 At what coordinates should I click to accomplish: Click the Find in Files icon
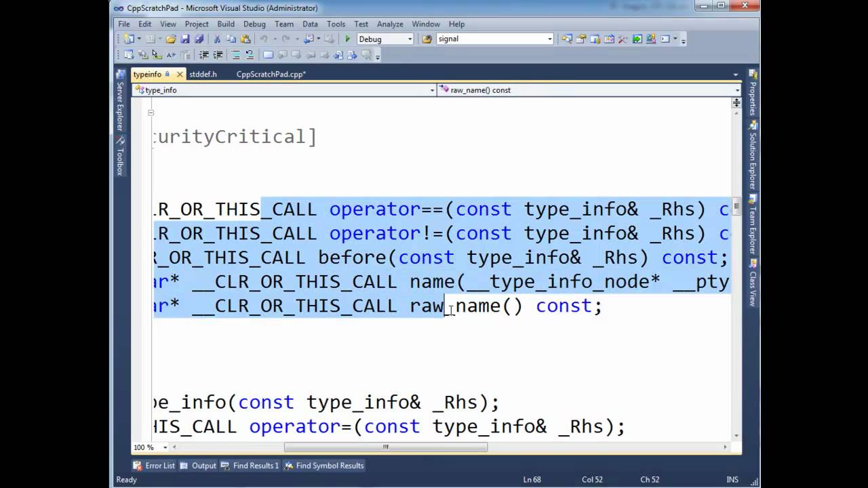[427, 39]
